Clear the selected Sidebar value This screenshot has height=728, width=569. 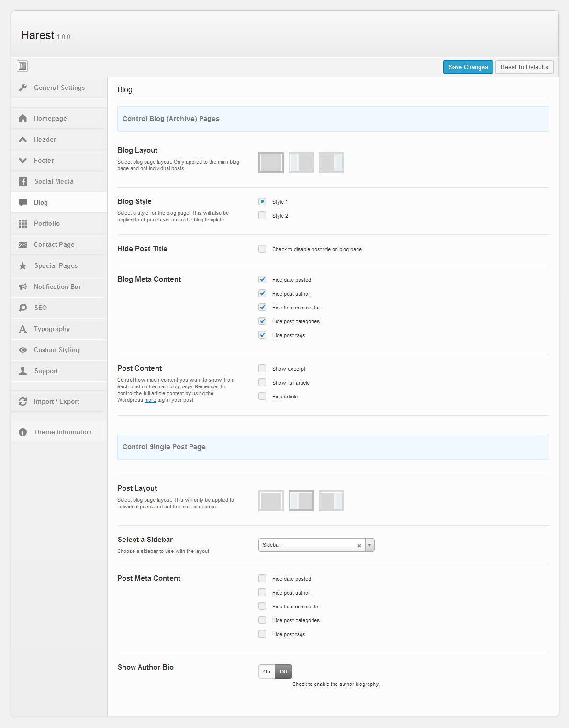point(359,545)
